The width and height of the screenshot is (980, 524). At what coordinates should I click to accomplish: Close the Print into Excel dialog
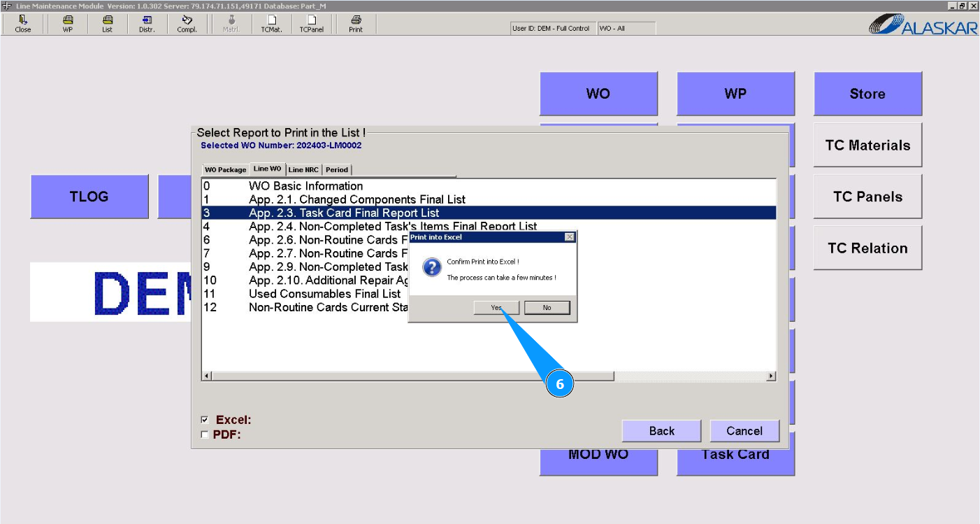(x=570, y=237)
